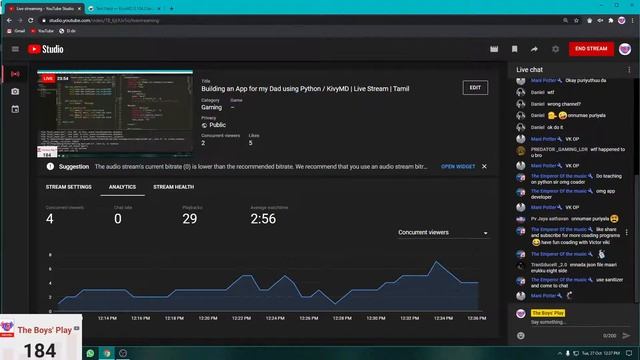The height and width of the screenshot is (360, 640).
Task: Expand the Concurrent viewers dropdown
Action: tap(442, 233)
